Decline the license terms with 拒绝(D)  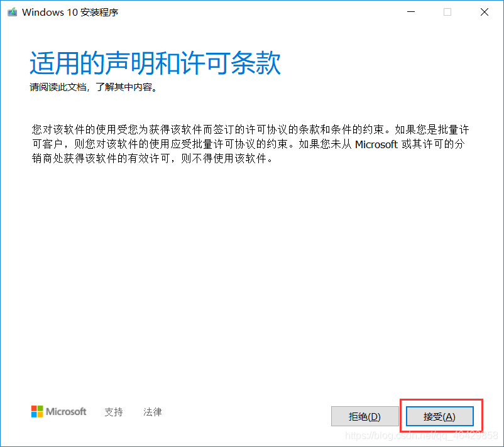[x=365, y=416]
